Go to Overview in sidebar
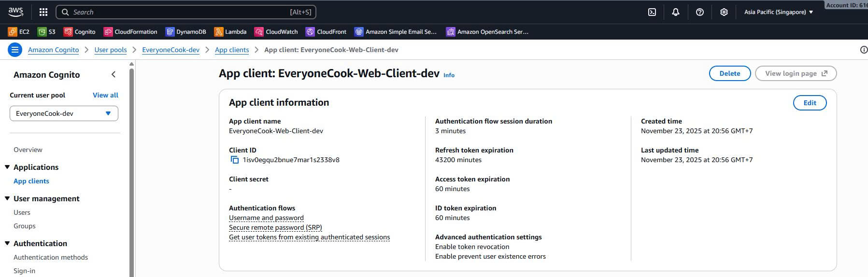Screen dimensions: 868x277 28,150
